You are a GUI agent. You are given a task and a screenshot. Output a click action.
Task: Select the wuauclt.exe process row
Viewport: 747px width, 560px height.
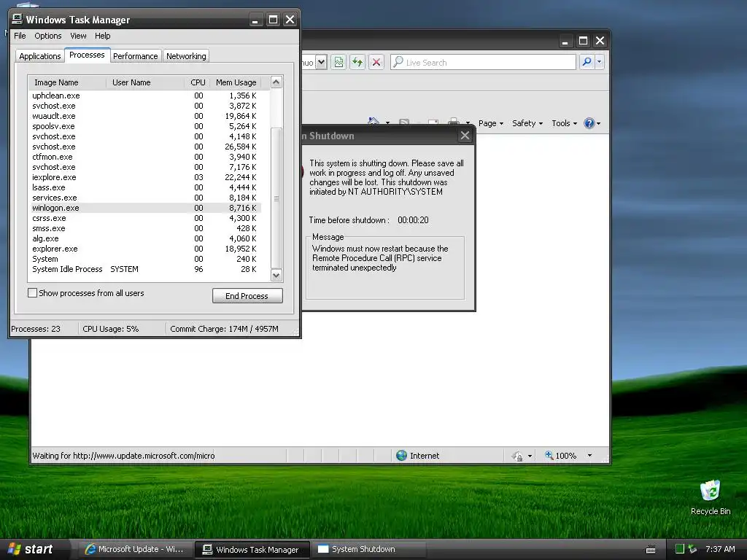click(x=145, y=116)
